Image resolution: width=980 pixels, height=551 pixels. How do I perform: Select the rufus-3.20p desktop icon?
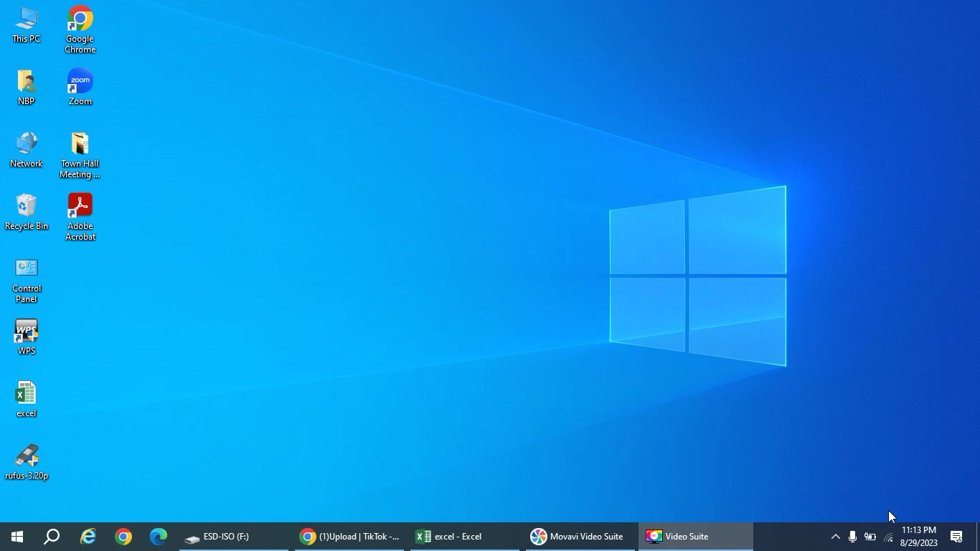point(27,461)
